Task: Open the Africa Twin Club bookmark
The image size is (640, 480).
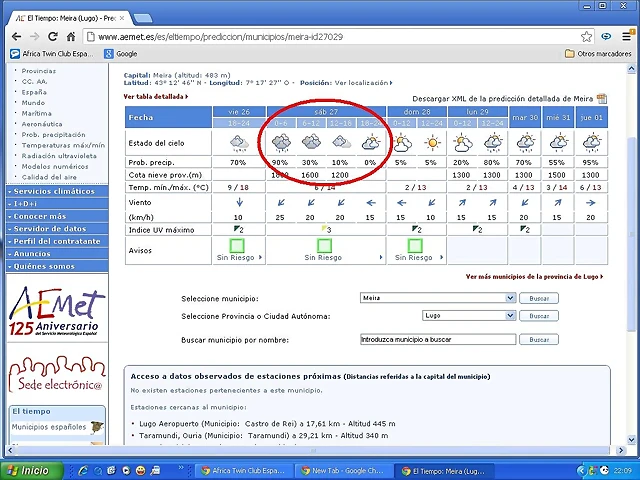Action: tap(52, 54)
